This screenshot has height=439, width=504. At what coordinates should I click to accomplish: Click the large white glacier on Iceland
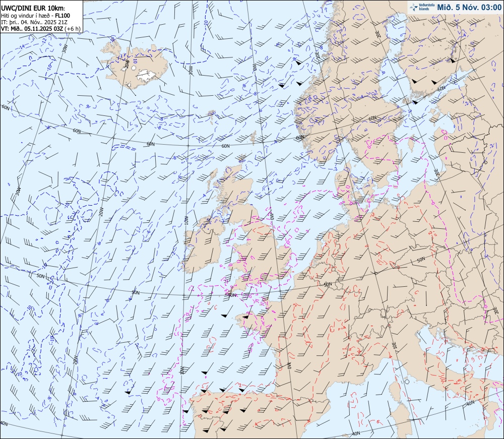(147, 76)
